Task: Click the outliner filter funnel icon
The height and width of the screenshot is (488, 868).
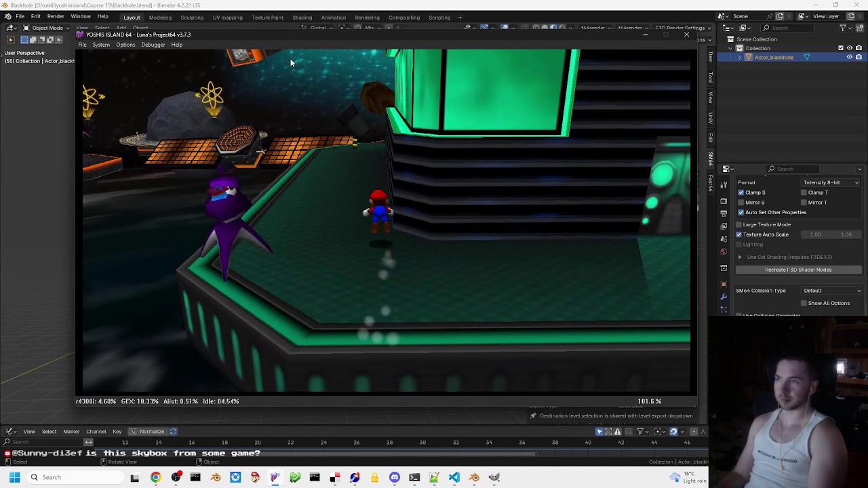Action: [x=843, y=28]
